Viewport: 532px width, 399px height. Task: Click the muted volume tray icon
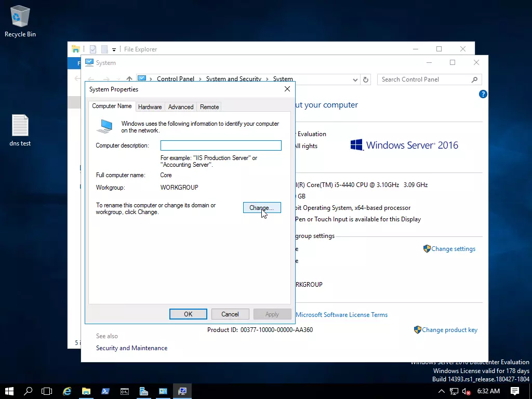pyautogui.click(x=466, y=391)
